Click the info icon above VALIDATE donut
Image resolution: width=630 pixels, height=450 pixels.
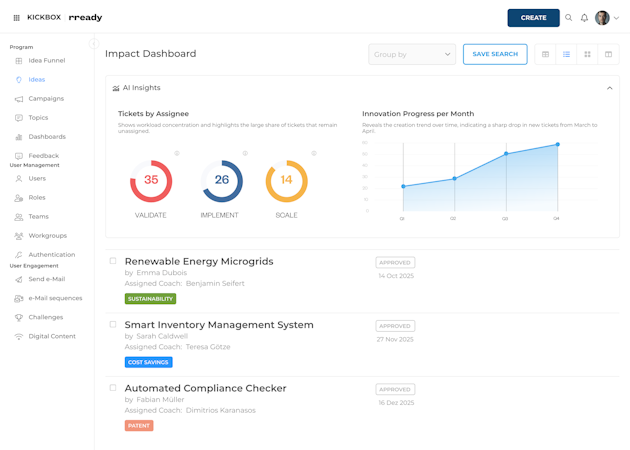pyautogui.click(x=177, y=153)
